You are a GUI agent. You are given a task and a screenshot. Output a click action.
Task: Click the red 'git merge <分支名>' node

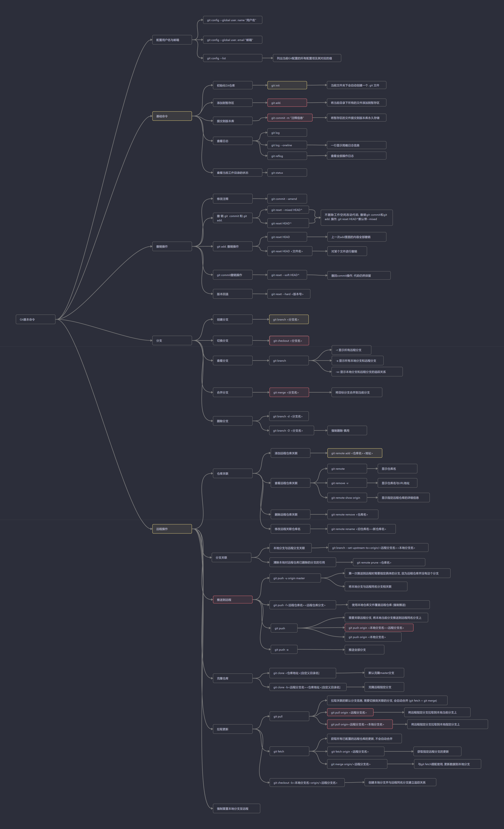click(x=289, y=392)
